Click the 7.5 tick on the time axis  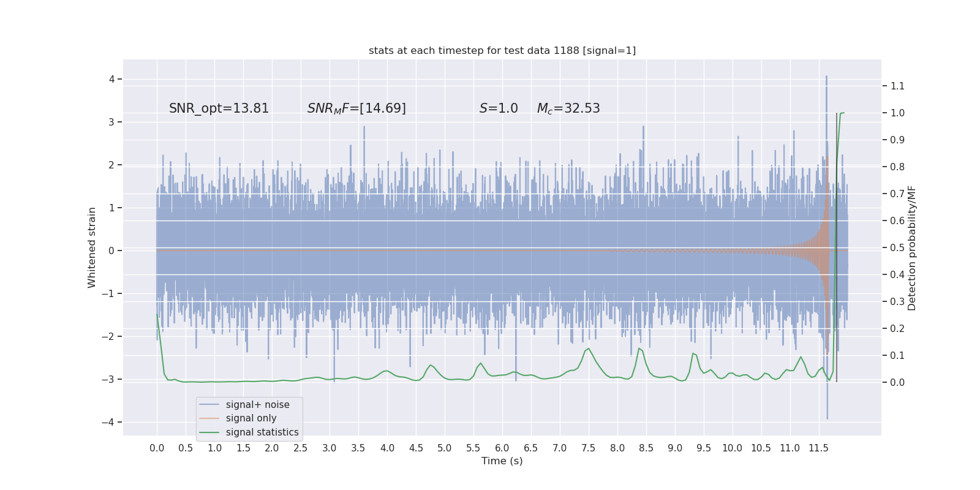pyautogui.click(x=589, y=448)
